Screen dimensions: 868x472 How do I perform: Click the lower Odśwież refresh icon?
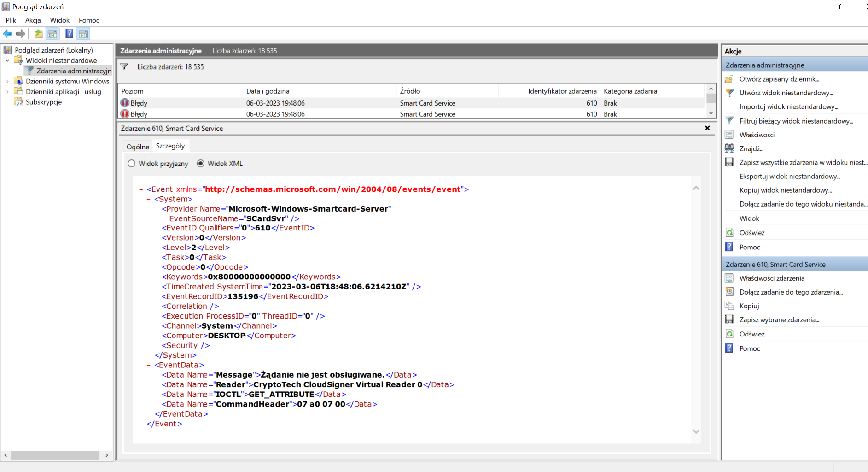point(729,334)
